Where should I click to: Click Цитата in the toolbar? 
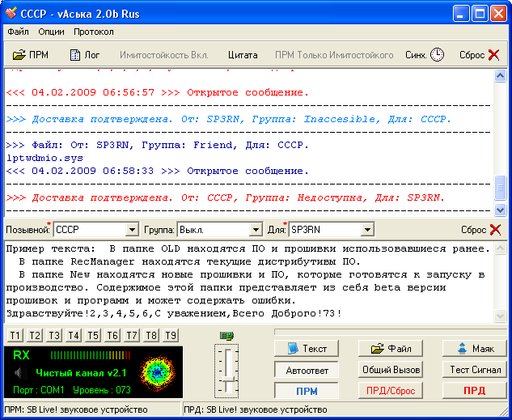pyautogui.click(x=243, y=55)
